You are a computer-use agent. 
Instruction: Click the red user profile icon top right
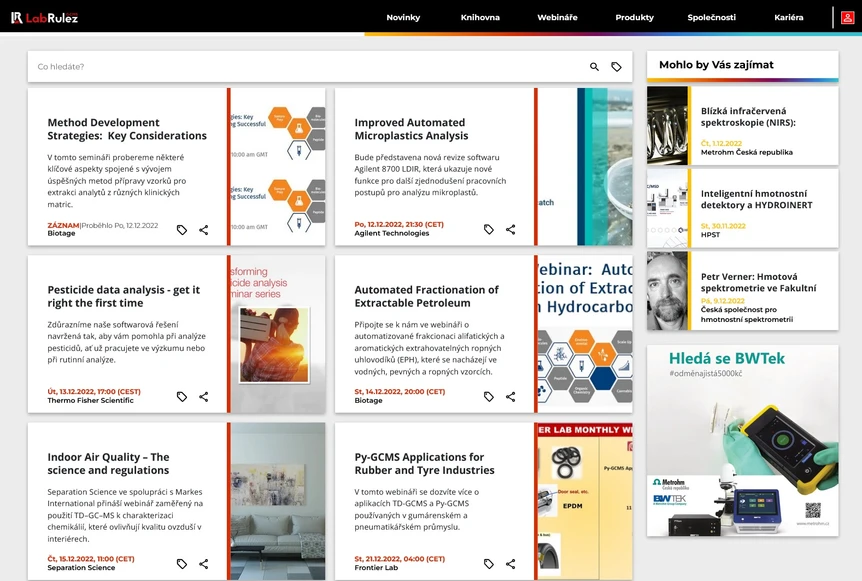tap(848, 17)
